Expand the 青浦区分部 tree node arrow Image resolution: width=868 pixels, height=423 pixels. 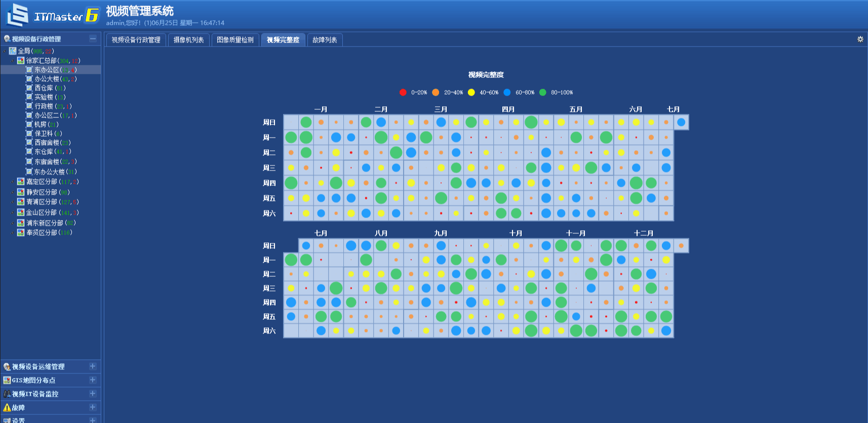[13, 202]
